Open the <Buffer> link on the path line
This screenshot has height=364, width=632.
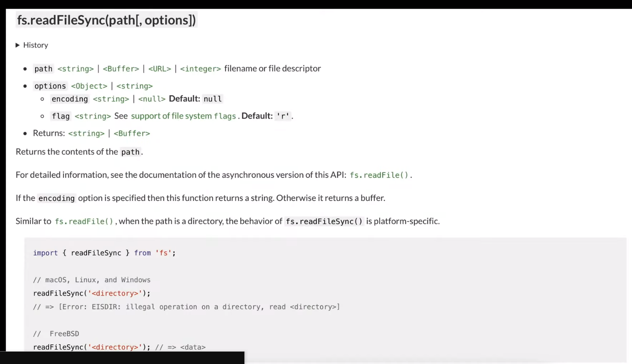pyautogui.click(x=121, y=69)
